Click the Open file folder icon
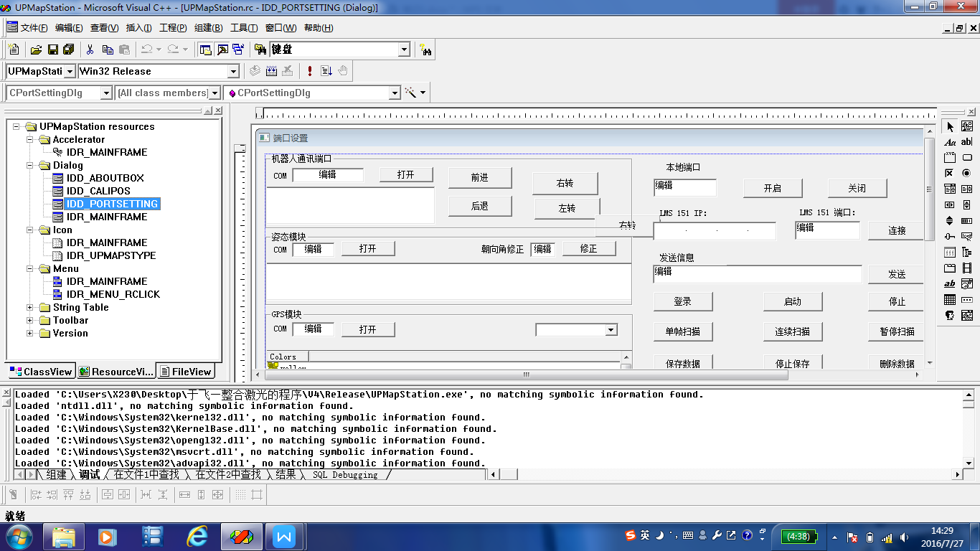This screenshot has width=980, height=551. point(36,50)
